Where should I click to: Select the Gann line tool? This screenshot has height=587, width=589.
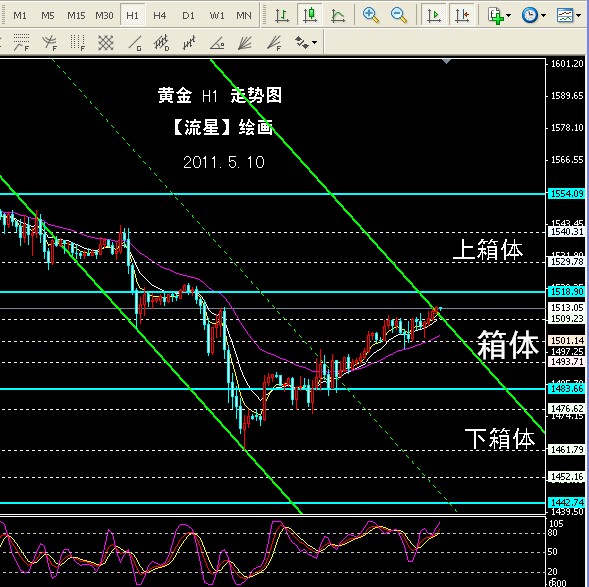click(x=134, y=43)
